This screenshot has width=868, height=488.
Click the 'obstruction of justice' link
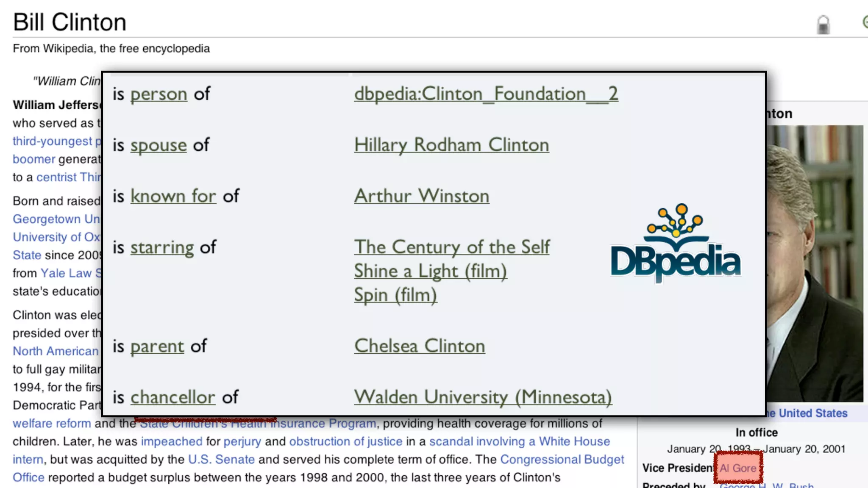pyautogui.click(x=345, y=441)
